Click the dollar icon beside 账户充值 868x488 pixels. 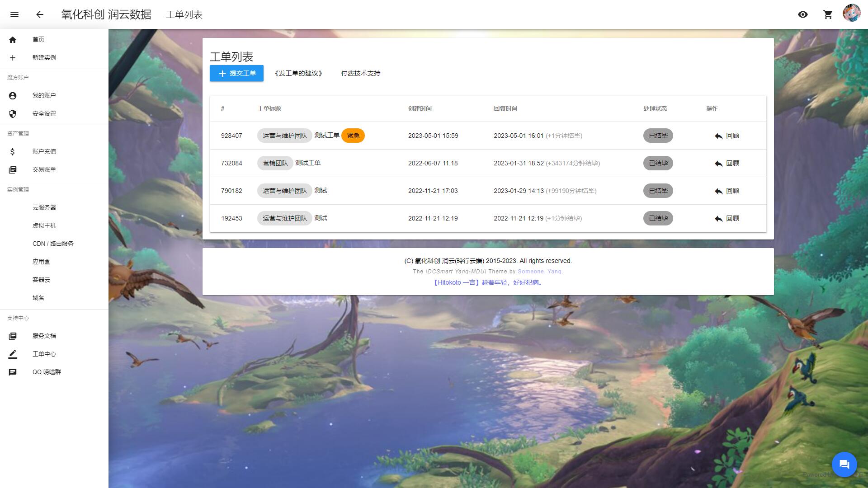(13, 152)
